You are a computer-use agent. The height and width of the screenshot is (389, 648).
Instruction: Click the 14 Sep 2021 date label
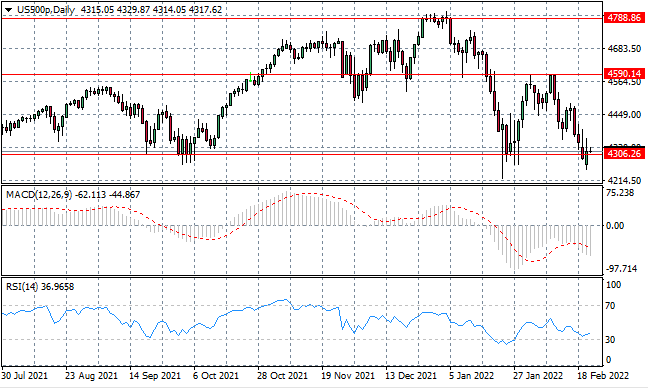pyautogui.click(x=155, y=376)
